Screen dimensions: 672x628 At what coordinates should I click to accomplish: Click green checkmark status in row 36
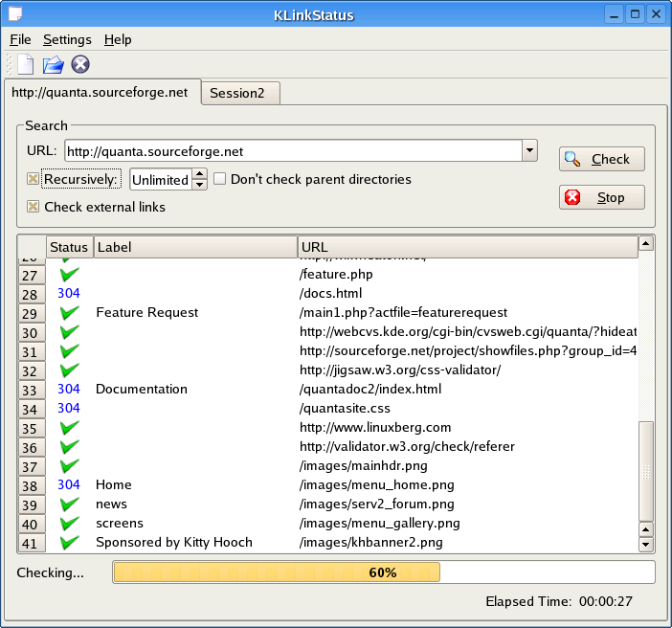(x=69, y=447)
